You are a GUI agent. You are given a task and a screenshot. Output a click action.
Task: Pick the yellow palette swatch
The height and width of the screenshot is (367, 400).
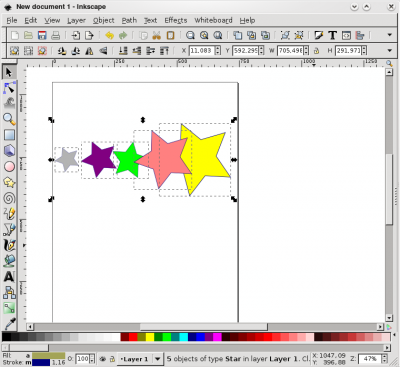point(150,337)
